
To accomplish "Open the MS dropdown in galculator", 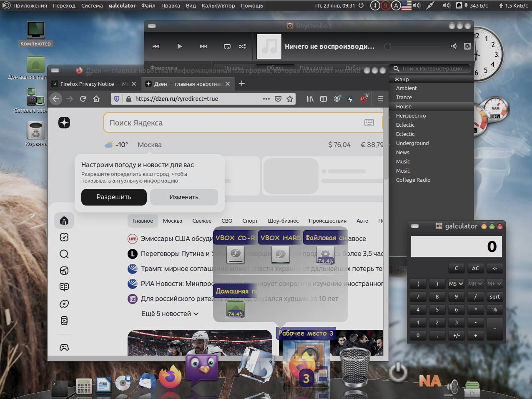I will point(457,284).
